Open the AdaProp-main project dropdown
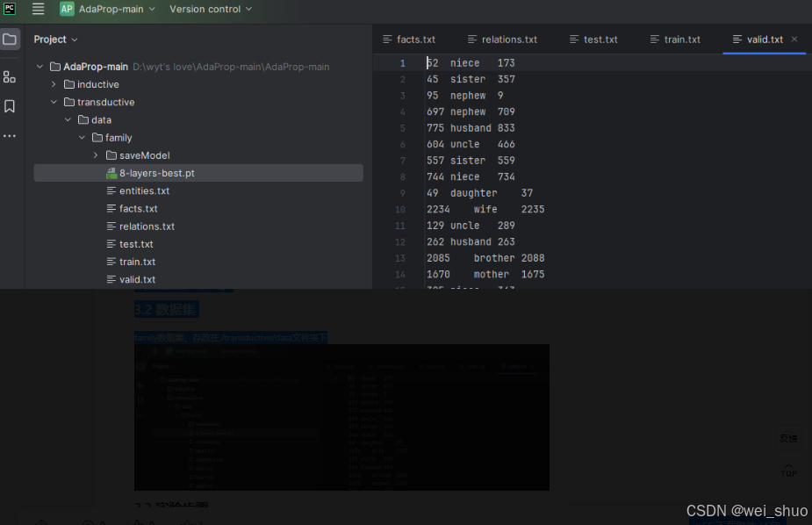The image size is (812, 525). pos(117,9)
